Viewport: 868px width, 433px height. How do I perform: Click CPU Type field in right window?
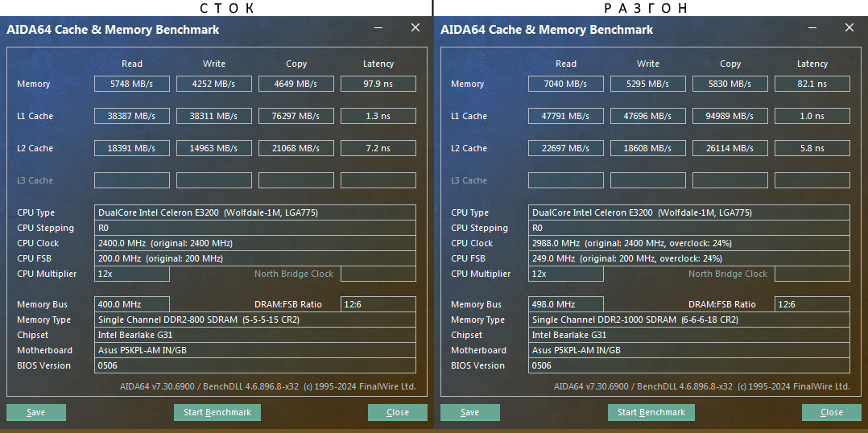[689, 212]
